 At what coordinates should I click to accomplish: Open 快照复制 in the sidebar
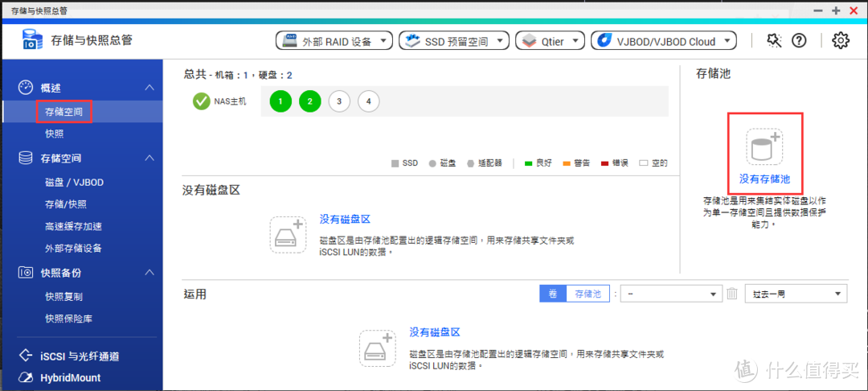[63, 297]
